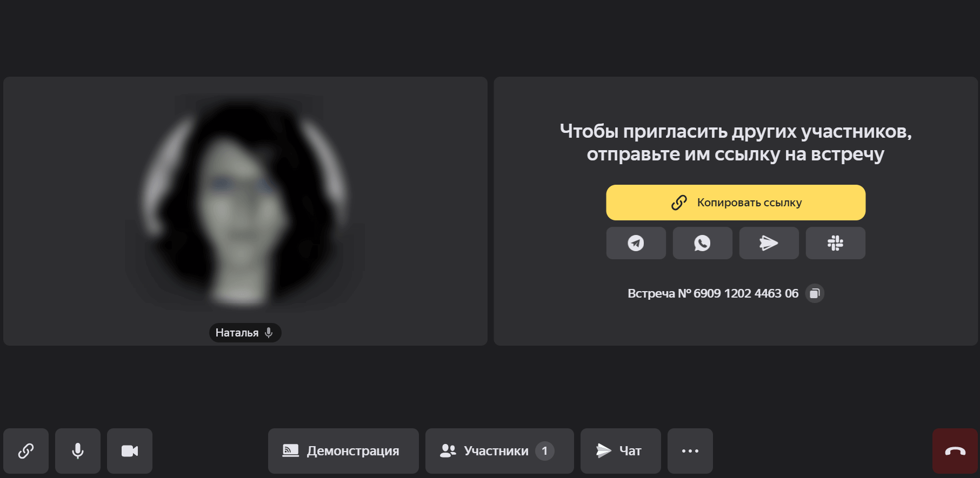
Task: Click the copy link icon in bottom toolbar
Action: tap(26, 451)
